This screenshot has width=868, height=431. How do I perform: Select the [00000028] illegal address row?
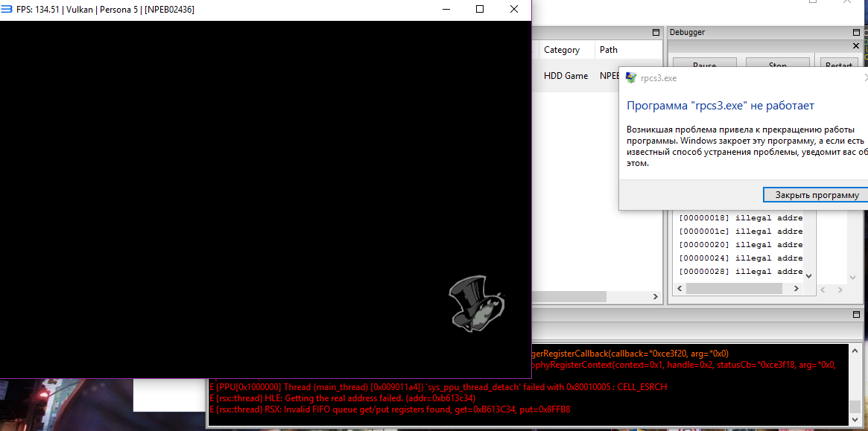click(x=740, y=271)
